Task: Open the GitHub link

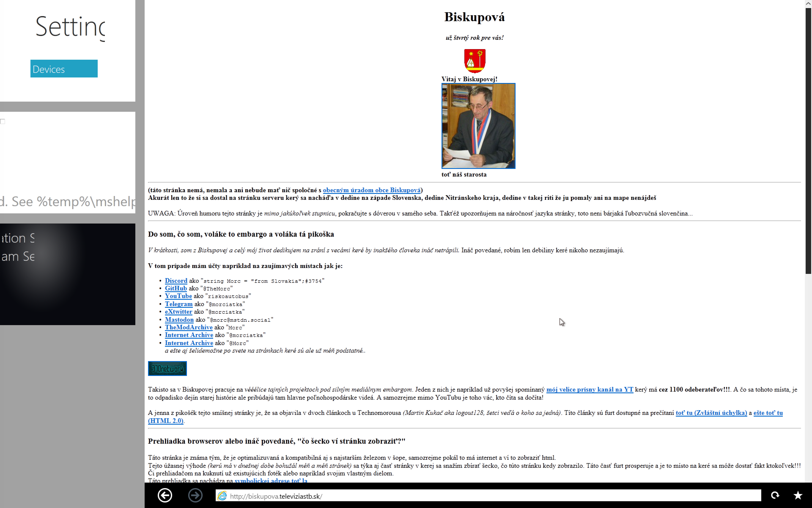Action: [x=176, y=288]
